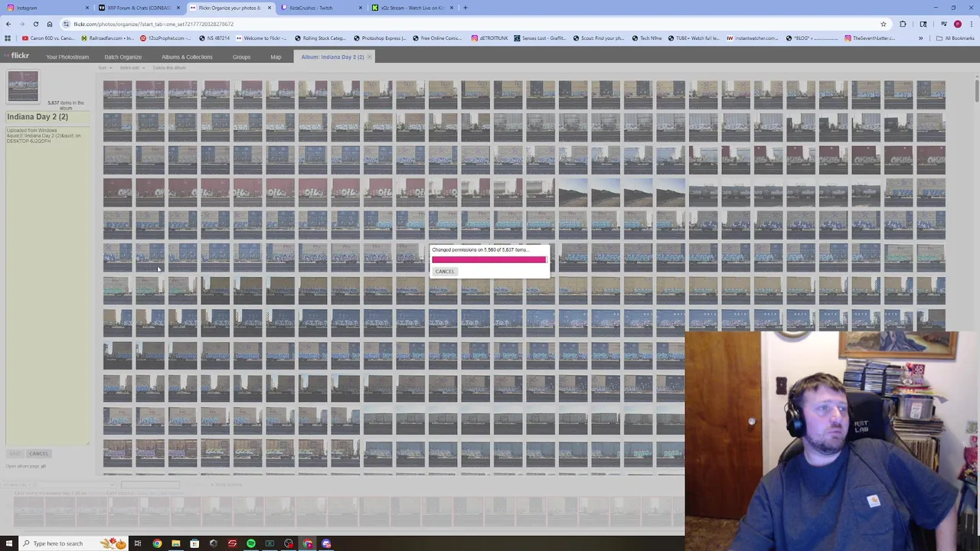Switch to XRP Forum & Chats tab
Image resolution: width=980 pixels, height=551 pixels.
[x=139, y=8]
